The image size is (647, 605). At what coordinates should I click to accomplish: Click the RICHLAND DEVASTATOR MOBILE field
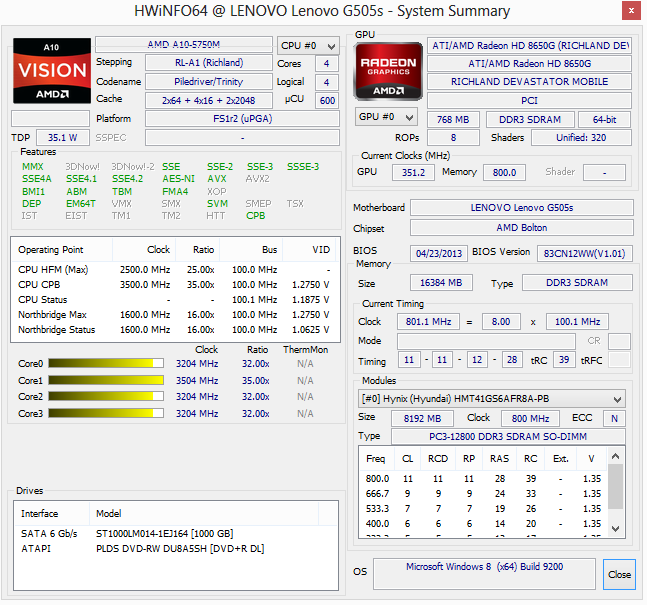click(529, 82)
